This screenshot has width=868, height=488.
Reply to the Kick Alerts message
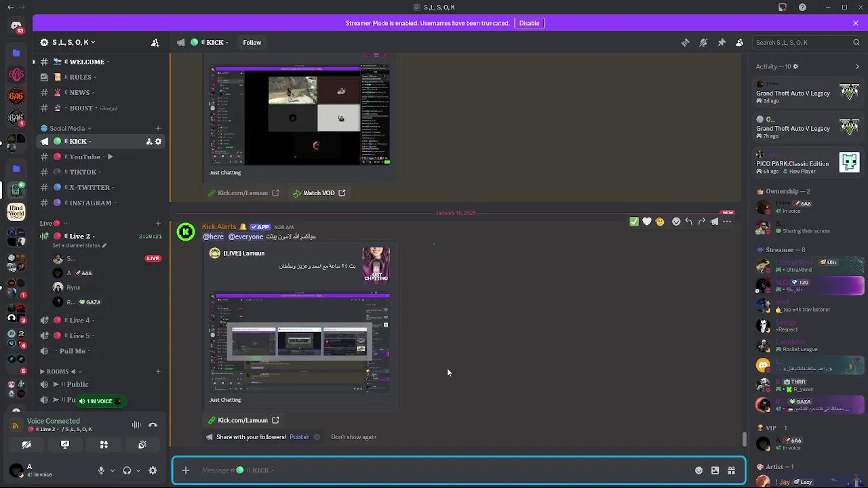tap(689, 222)
